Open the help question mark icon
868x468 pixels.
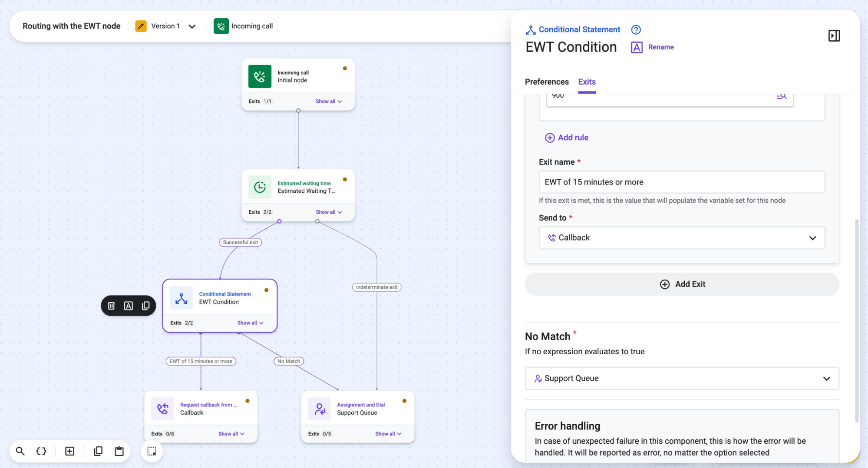click(x=636, y=30)
